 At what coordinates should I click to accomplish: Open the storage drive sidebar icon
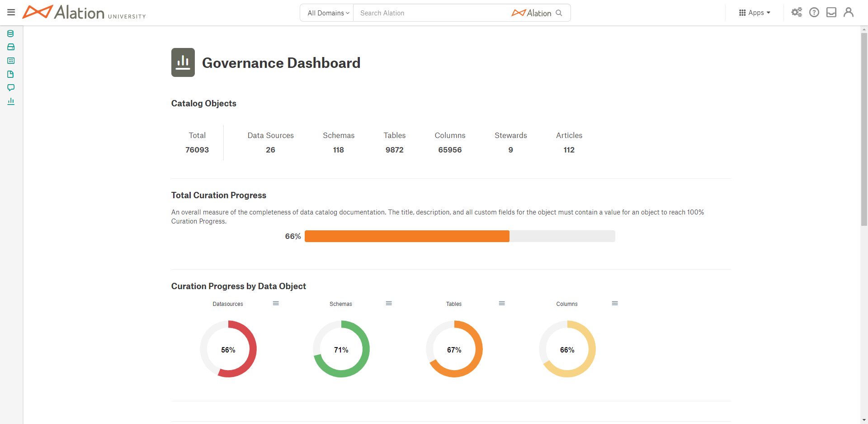pos(11,47)
